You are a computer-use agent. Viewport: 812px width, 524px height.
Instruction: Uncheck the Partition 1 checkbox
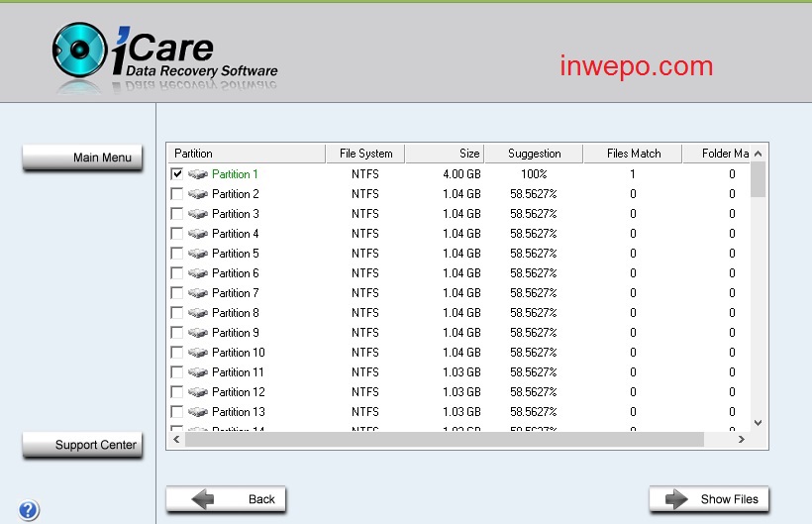(176, 174)
